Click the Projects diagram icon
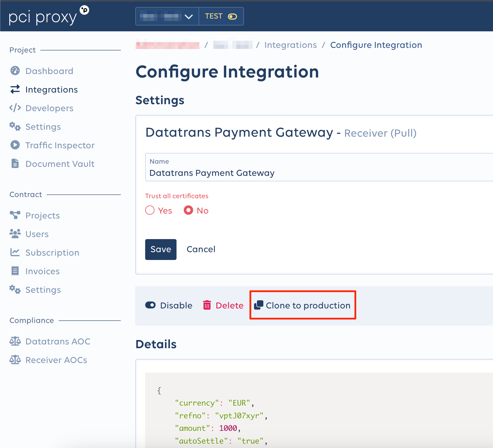The image size is (493, 448). pyautogui.click(x=15, y=215)
